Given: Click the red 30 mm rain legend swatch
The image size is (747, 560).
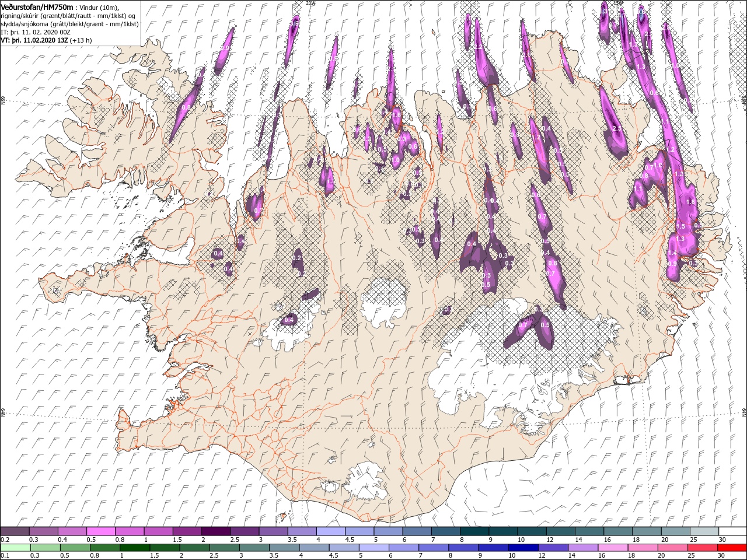Looking at the screenshot, I should pos(732,547).
